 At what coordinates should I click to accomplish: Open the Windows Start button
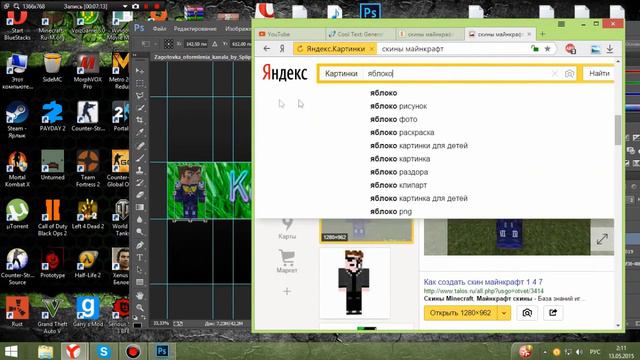[11, 351]
